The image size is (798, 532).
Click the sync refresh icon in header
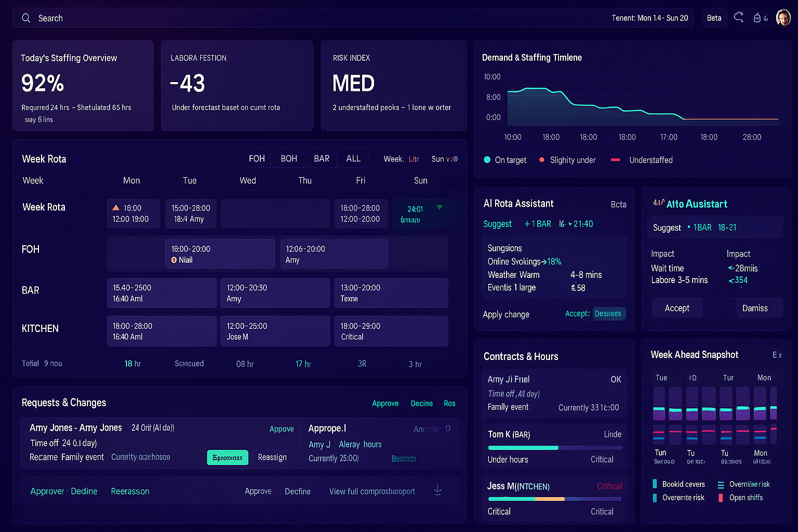738,18
